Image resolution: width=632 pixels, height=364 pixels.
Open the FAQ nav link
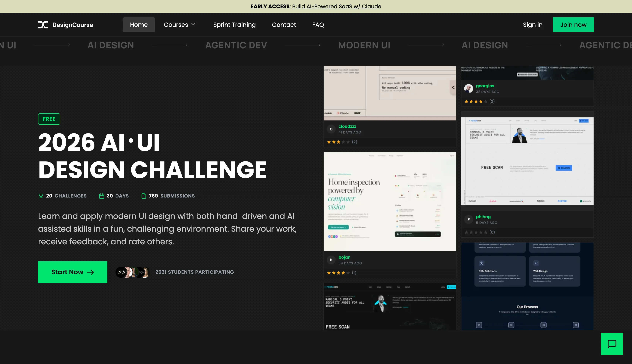318,25
